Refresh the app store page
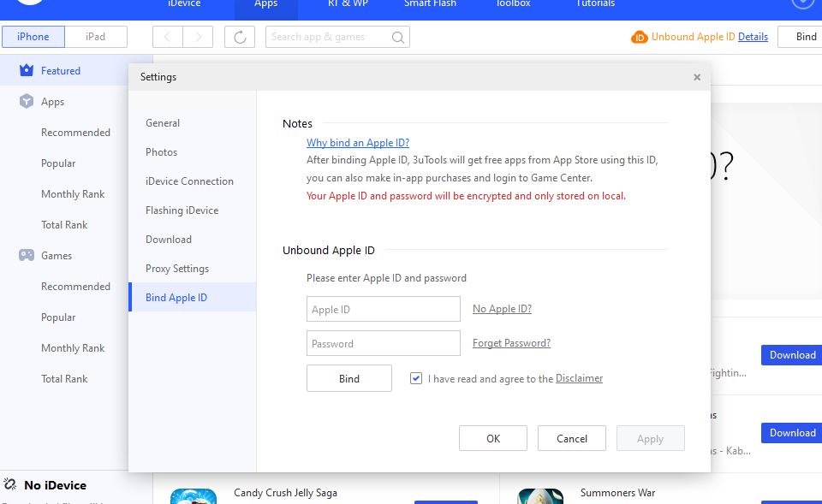Image resolution: width=822 pixels, height=504 pixels. [x=240, y=37]
